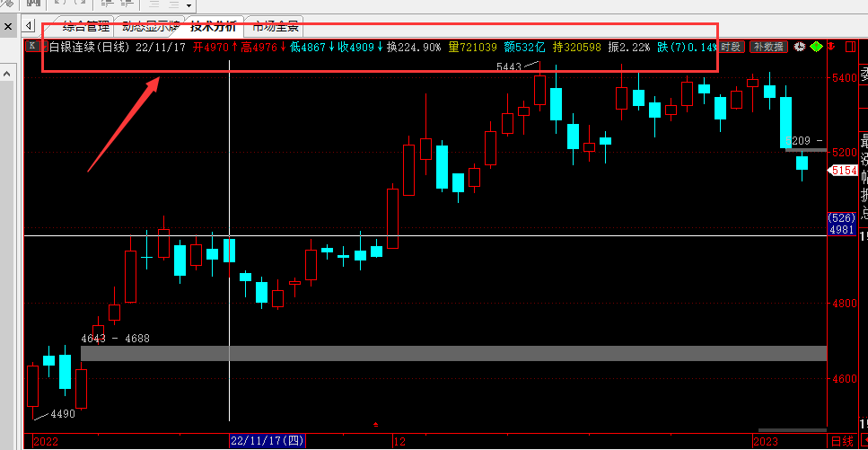This screenshot has width=868, height=450.
Task: Click the low label 4490
Action: [x=63, y=413]
